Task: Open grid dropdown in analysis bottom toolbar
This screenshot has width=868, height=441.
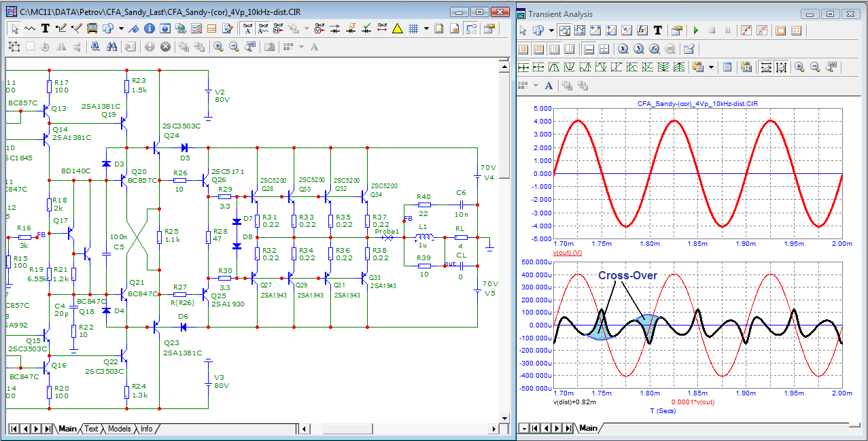Action: (x=536, y=86)
